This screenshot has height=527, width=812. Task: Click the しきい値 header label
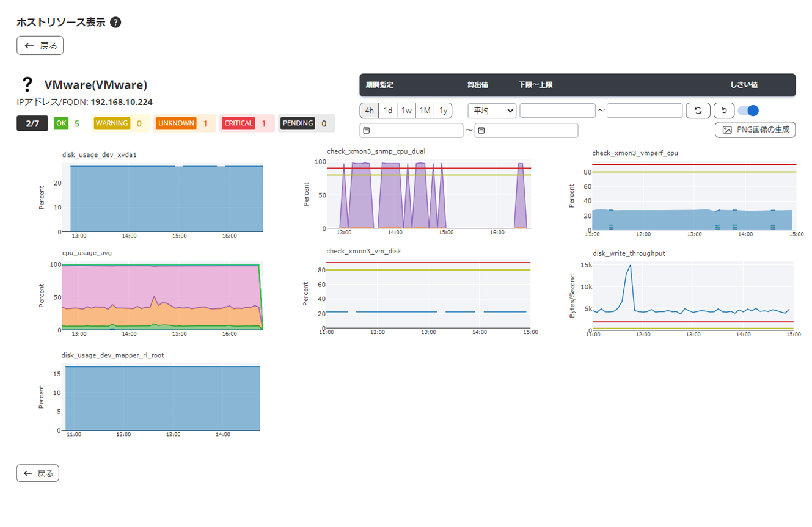744,85
